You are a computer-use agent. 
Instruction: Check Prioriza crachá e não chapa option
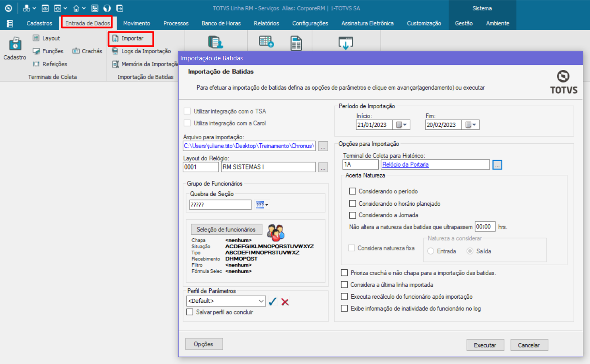click(x=344, y=273)
